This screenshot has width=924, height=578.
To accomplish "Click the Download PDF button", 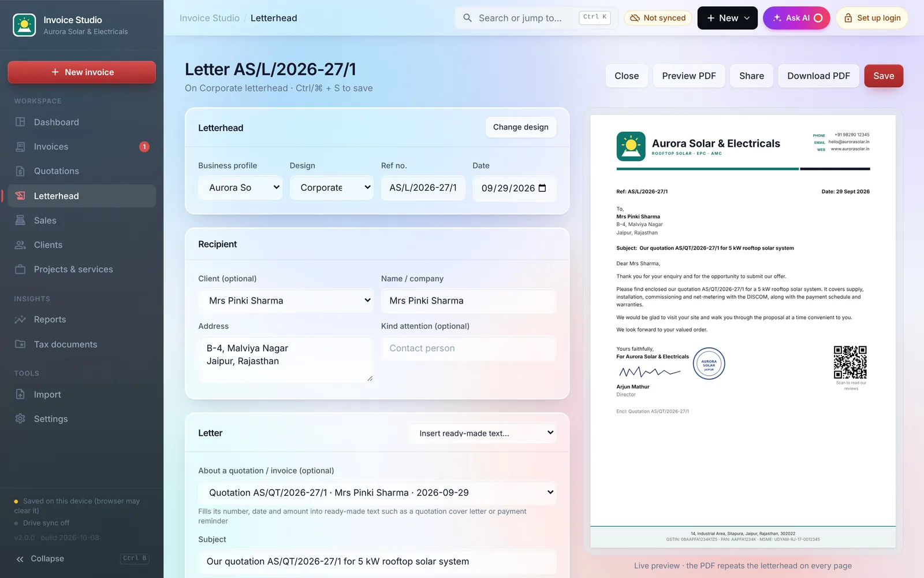I will (x=818, y=76).
